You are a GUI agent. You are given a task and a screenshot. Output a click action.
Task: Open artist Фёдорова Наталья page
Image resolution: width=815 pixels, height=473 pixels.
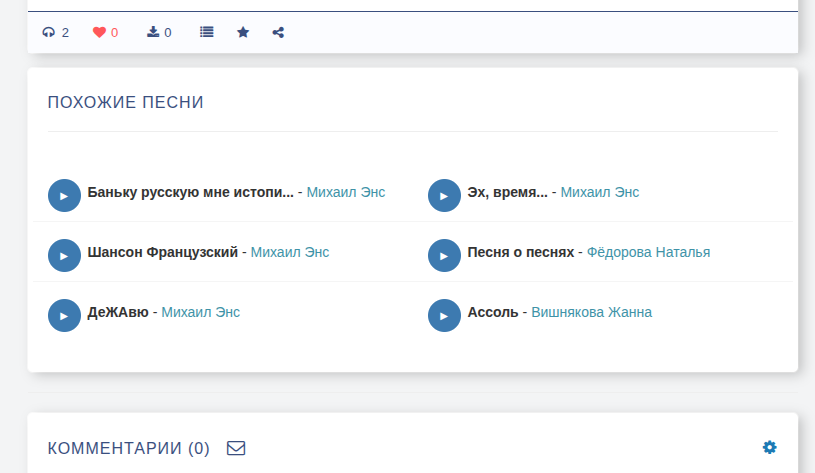point(648,252)
